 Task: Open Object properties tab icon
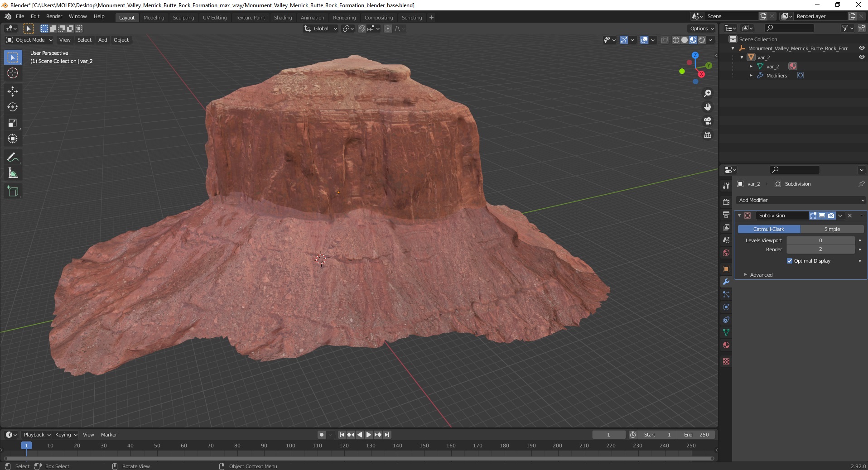click(x=726, y=269)
